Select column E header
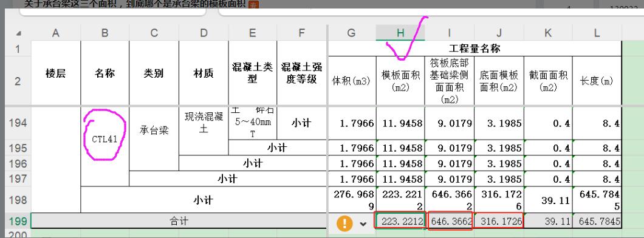Image resolution: width=644 pixels, height=238 pixels. tap(253, 33)
